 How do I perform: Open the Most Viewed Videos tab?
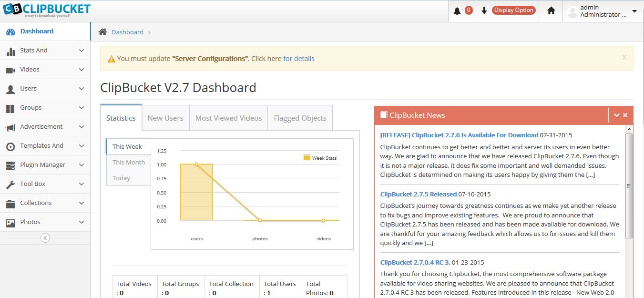(x=228, y=118)
